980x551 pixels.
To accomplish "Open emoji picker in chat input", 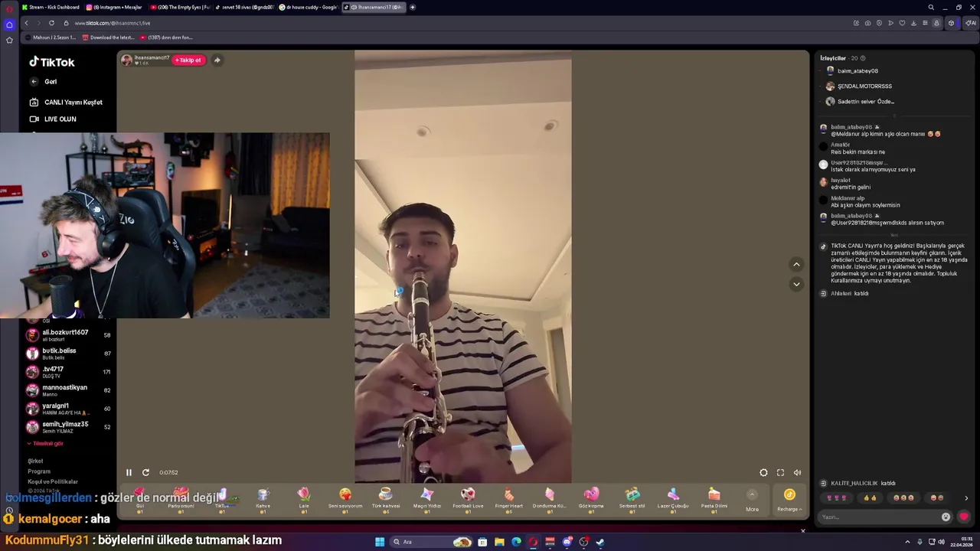I will point(946,517).
